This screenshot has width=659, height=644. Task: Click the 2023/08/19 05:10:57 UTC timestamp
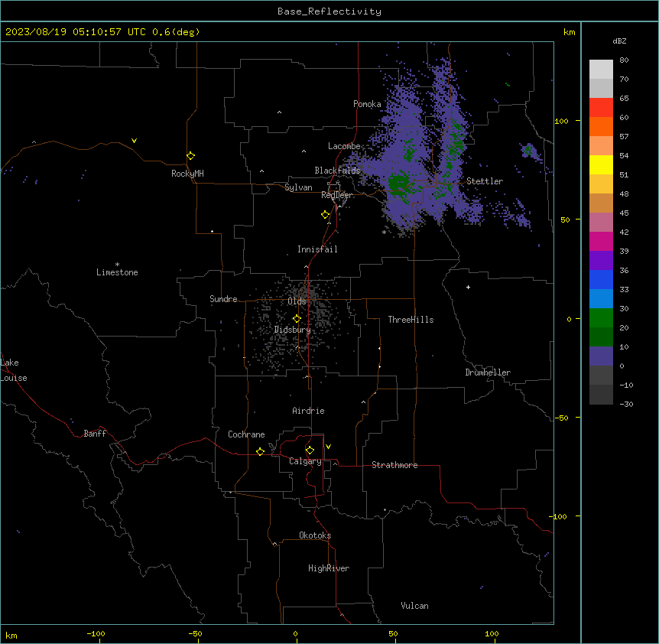tap(76, 32)
